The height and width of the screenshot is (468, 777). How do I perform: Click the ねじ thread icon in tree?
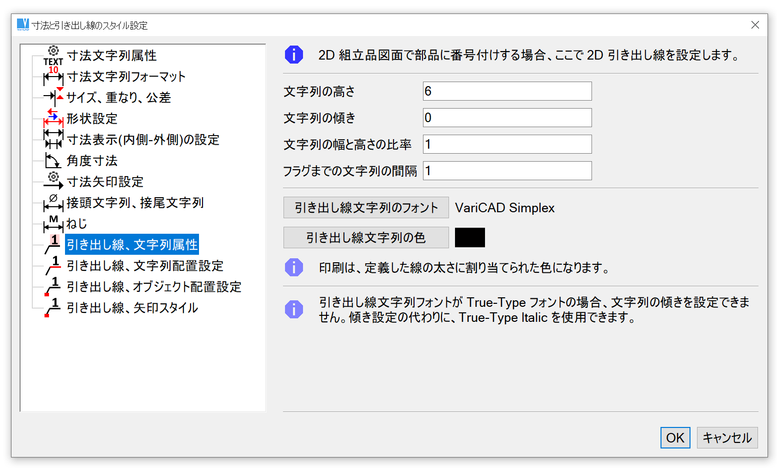point(53,224)
